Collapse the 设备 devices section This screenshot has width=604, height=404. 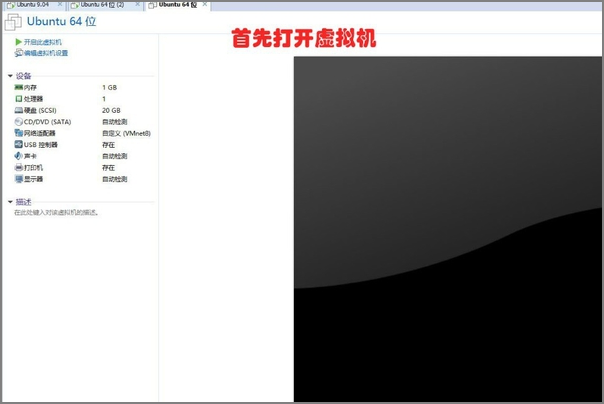10,76
